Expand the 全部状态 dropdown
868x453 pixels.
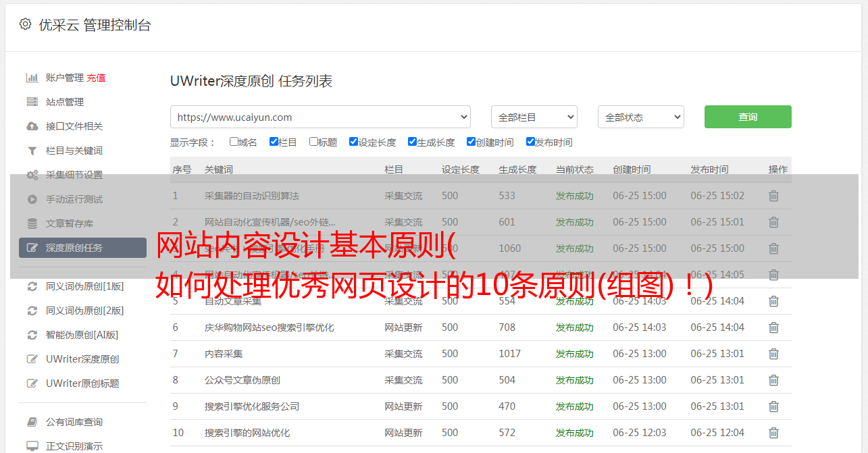pos(640,117)
